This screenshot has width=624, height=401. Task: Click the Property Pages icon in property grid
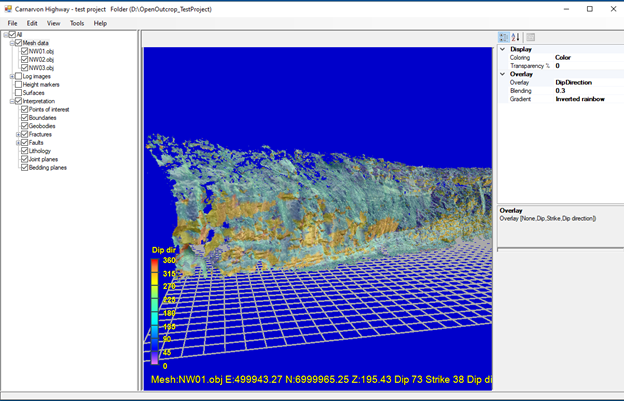pos(531,37)
